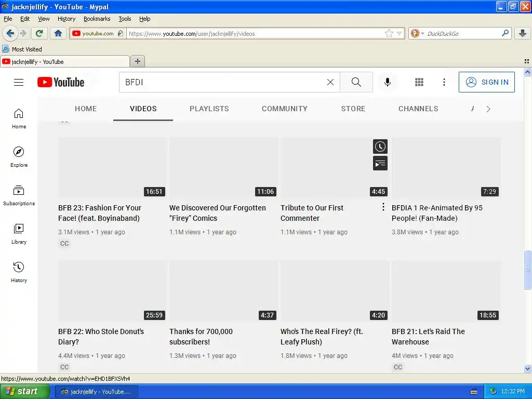
Task: Open YouTube settings three-dot menu
Action: coord(444,82)
